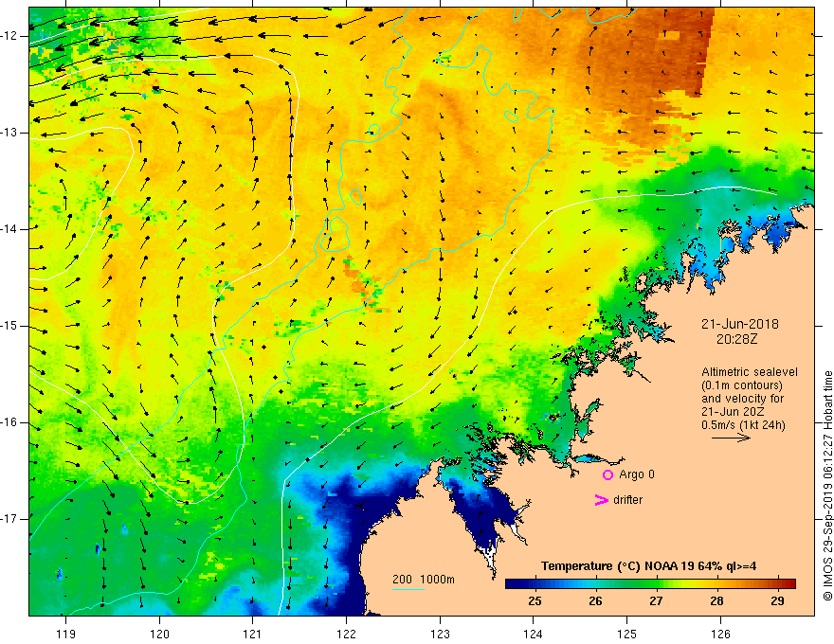Click latitude axis label '-15'
The height and width of the screenshot is (644, 834).
(9, 326)
